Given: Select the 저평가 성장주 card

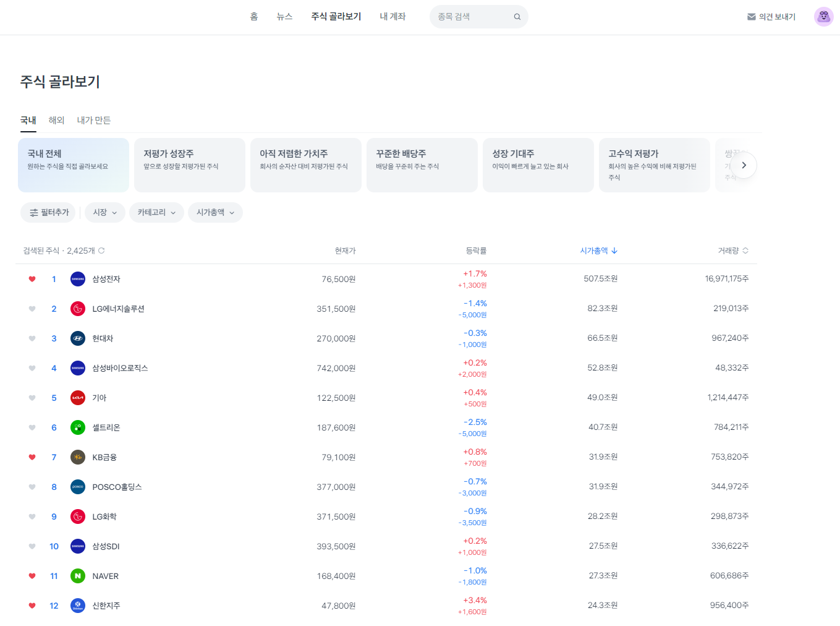Looking at the screenshot, I should tap(190, 165).
